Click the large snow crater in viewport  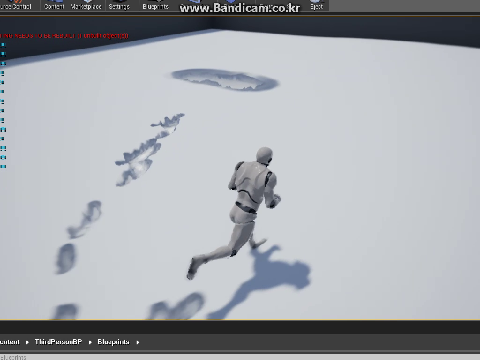pos(225,80)
